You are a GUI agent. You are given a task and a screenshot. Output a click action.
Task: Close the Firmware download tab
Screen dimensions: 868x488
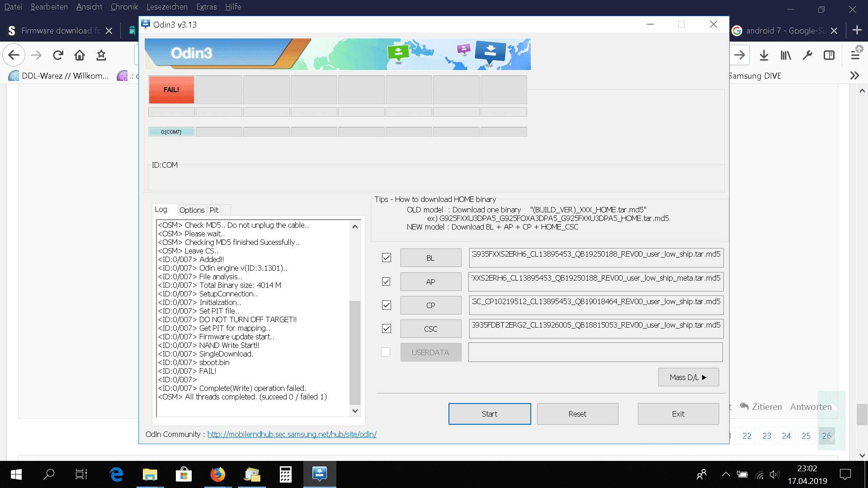click(x=109, y=31)
